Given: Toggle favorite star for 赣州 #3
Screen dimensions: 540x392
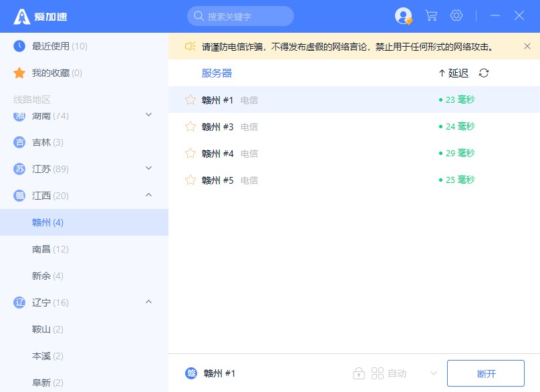Looking at the screenshot, I should tap(190, 127).
